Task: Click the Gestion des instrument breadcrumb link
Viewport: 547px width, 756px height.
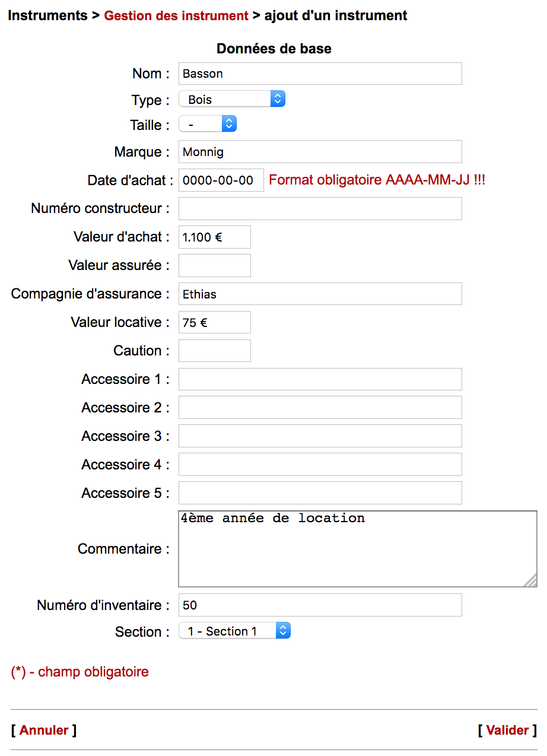Action: 176,16
